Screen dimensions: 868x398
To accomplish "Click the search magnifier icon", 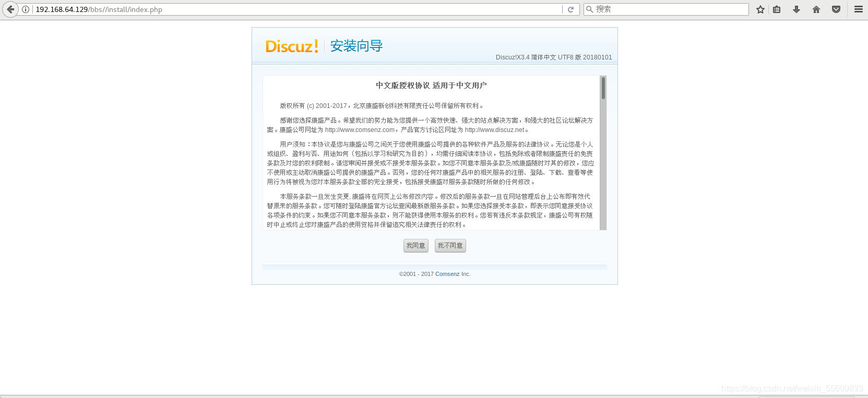I will pyautogui.click(x=590, y=9).
